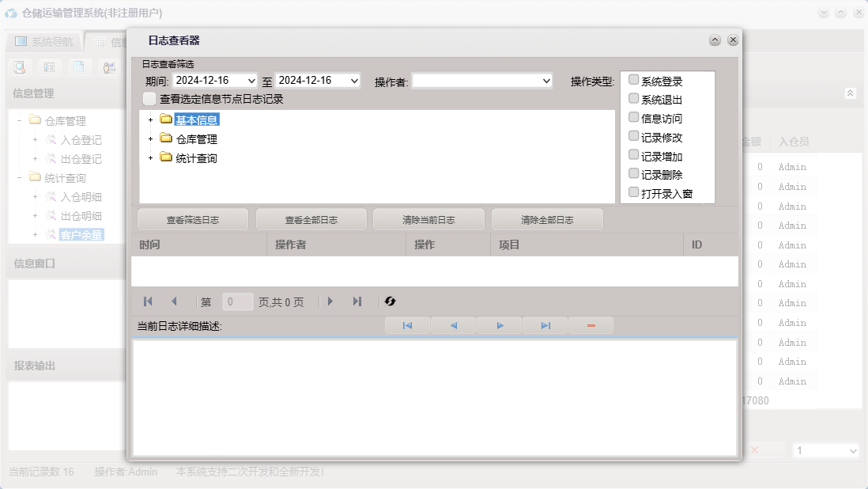Click the document icon in background toolbar
Image resolution: width=868 pixels, height=489 pixels.
pyautogui.click(x=79, y=67)
